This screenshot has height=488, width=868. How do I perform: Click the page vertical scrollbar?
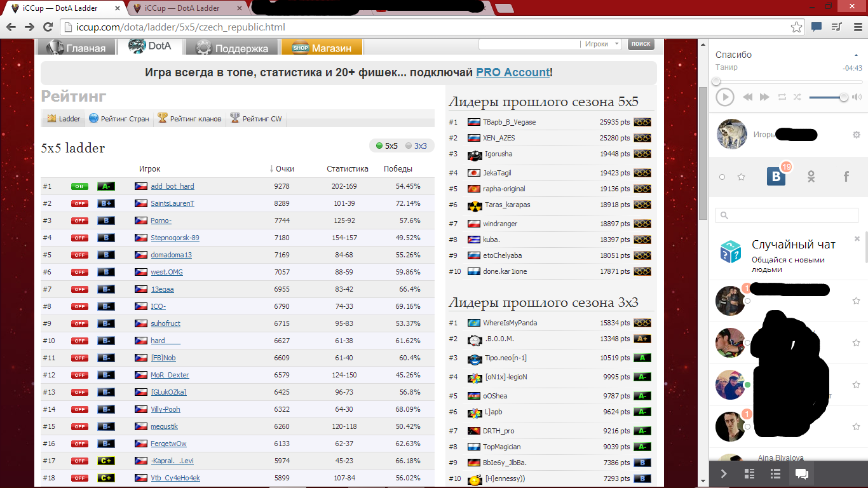coord(703,154)
